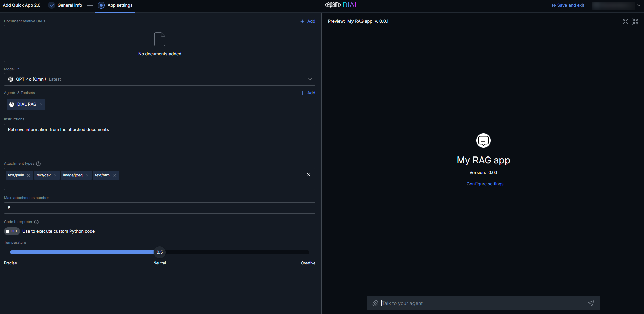644x314 pixels.
Task: Toggle the Code Interpreter switch on
Action: pyautogui.click(x=12, y=231)
